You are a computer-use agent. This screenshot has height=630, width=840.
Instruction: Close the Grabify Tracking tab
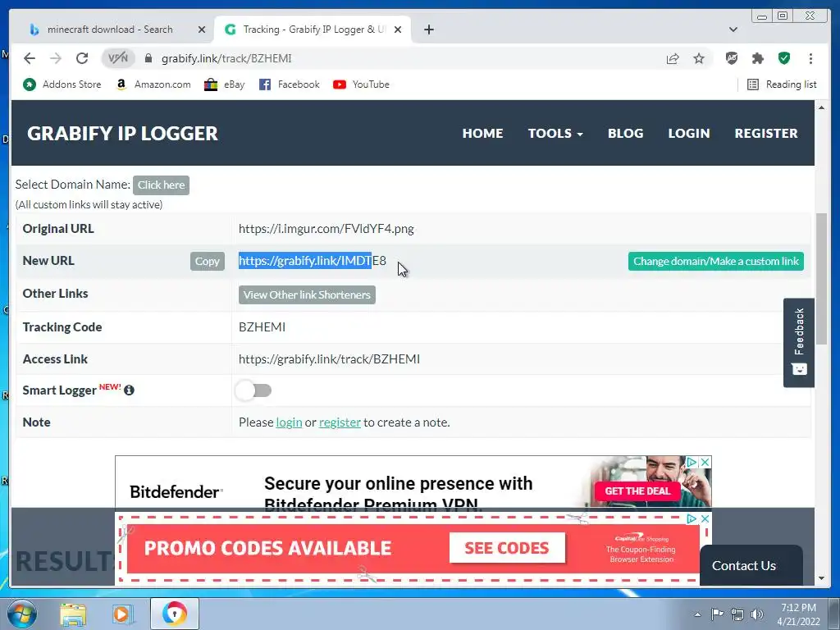tap(398, 30)
